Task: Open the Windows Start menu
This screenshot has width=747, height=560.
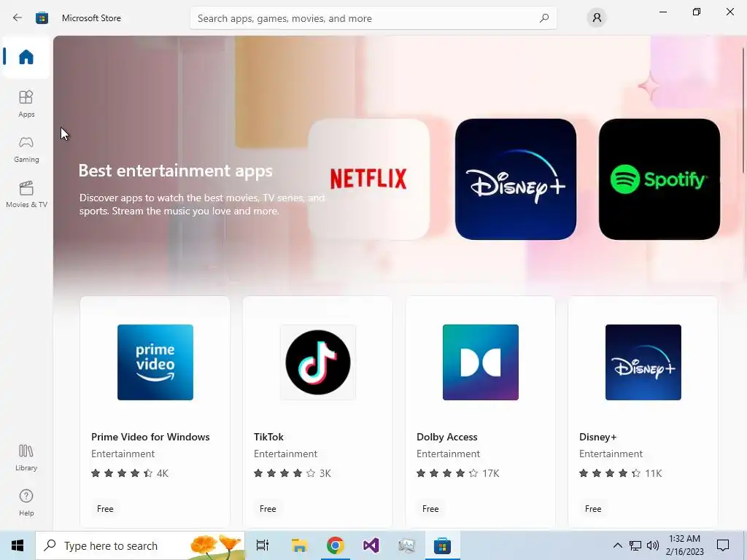Action: pos(18,545)
